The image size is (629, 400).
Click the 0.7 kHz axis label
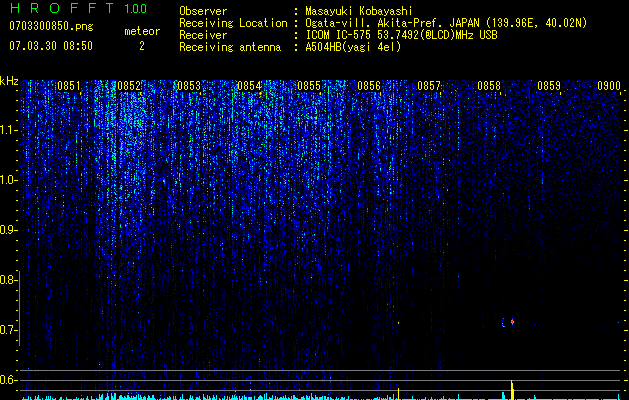click(8, 330)
